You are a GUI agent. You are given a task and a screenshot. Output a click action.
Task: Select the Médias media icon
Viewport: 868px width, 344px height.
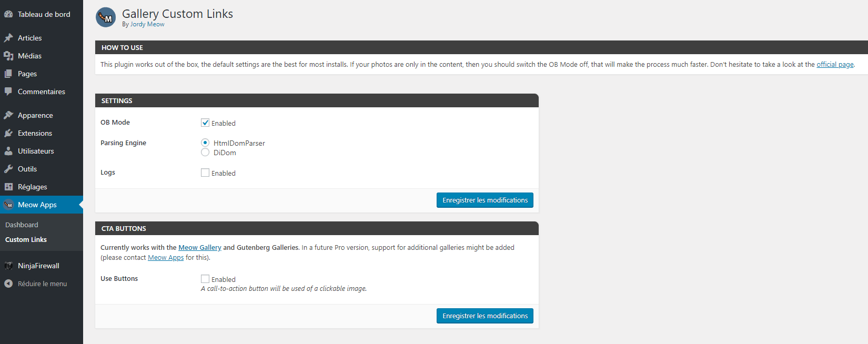click(8, 56)
